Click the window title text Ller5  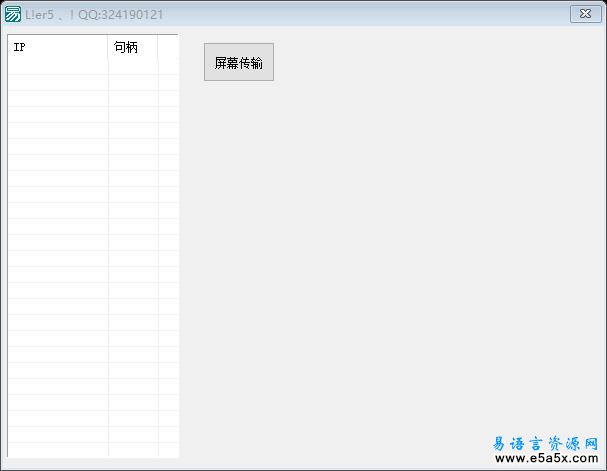[39, 15]
